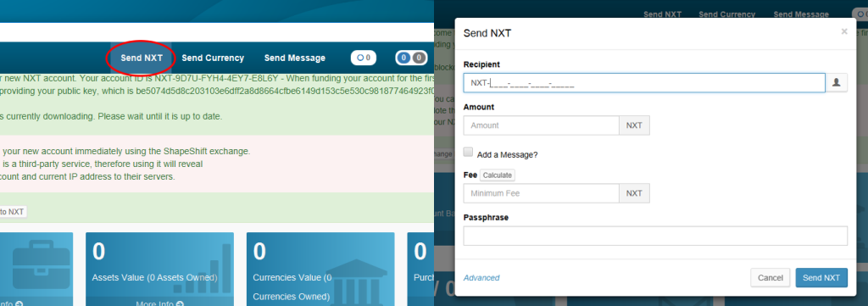The height and width of the screenshot is (306, 868).
Task: Open Send NXT in the wallet header
Action: (x=142, y=58)
